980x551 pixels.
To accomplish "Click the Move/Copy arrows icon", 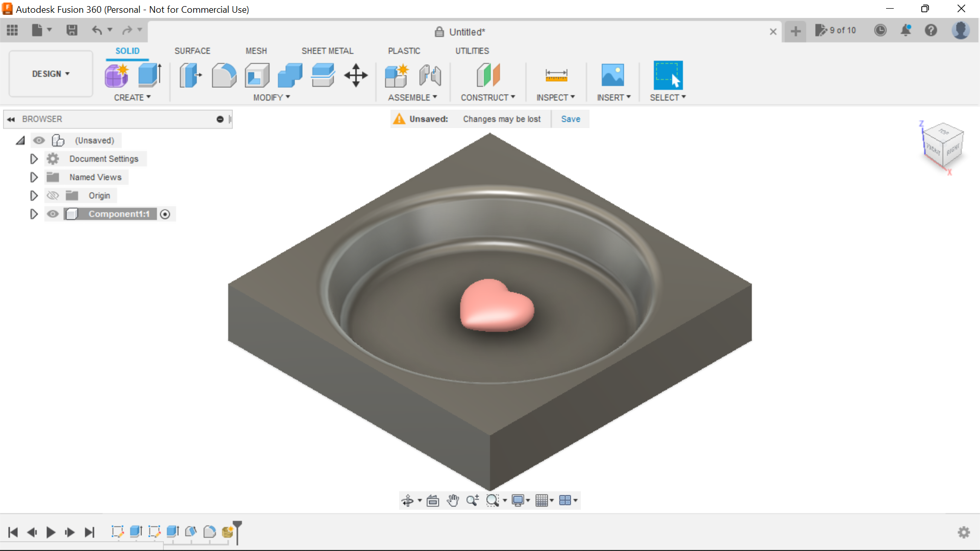I will click(x=356, y=76).
